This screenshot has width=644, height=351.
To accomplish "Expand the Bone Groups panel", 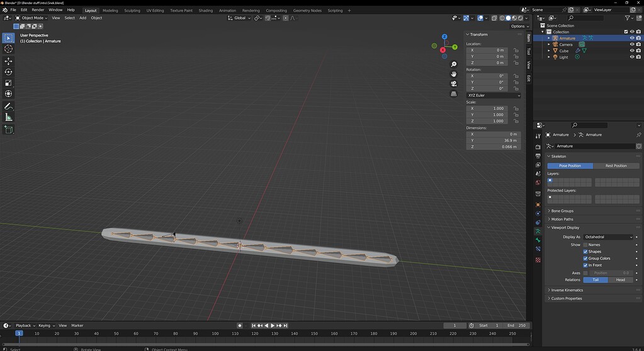I will click(x=562, y=211).
